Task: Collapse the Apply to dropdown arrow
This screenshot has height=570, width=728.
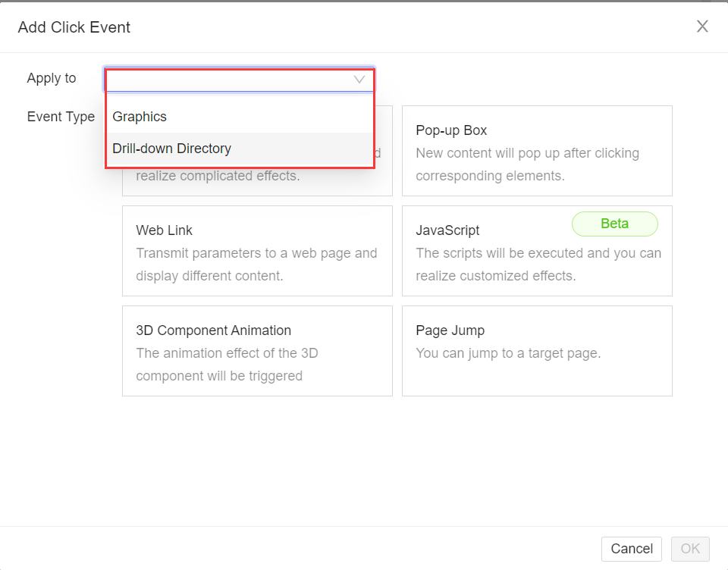Action: click(x=359, y=80)
